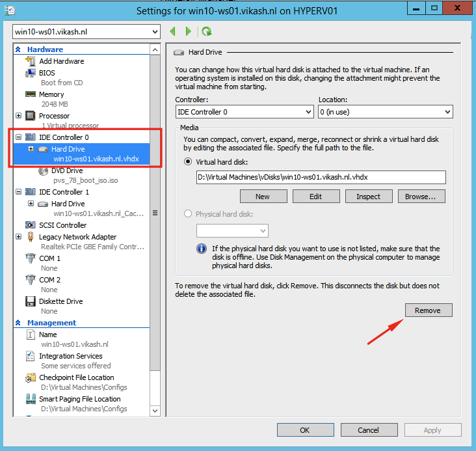Viewport: 476px width, 451px height.
Task: Click the COM 2 port icon
Action: pos(31,280)
